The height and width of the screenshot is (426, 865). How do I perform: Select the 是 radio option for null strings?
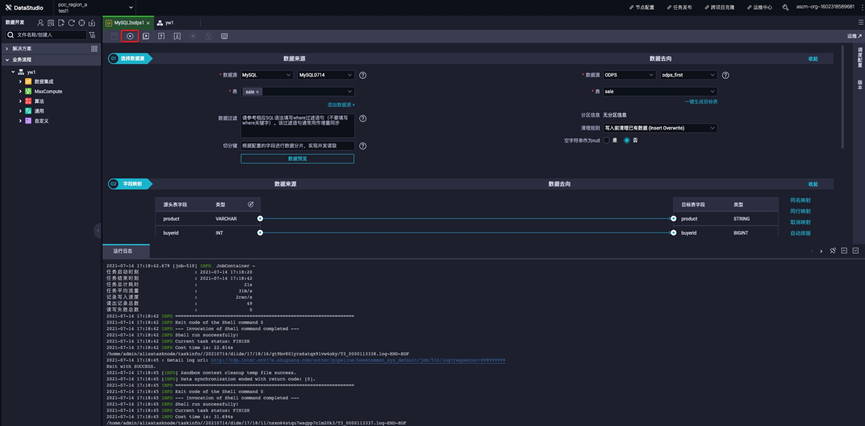(x=605, y=140)
